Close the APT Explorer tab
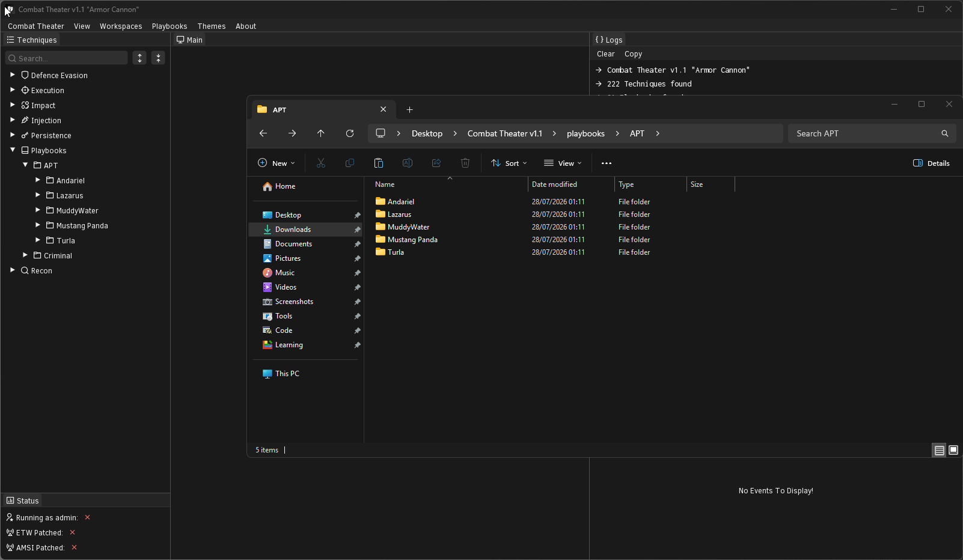Image resolution: width=963 pixels, height=560 pixels. pos(384,109)
